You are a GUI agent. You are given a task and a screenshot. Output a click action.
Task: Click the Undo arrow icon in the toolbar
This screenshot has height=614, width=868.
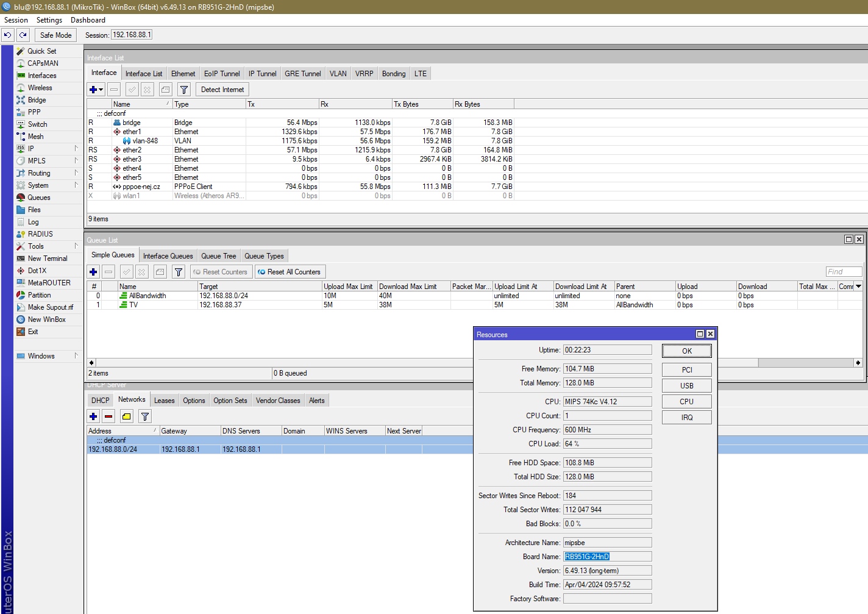click(x=8, y=35)
